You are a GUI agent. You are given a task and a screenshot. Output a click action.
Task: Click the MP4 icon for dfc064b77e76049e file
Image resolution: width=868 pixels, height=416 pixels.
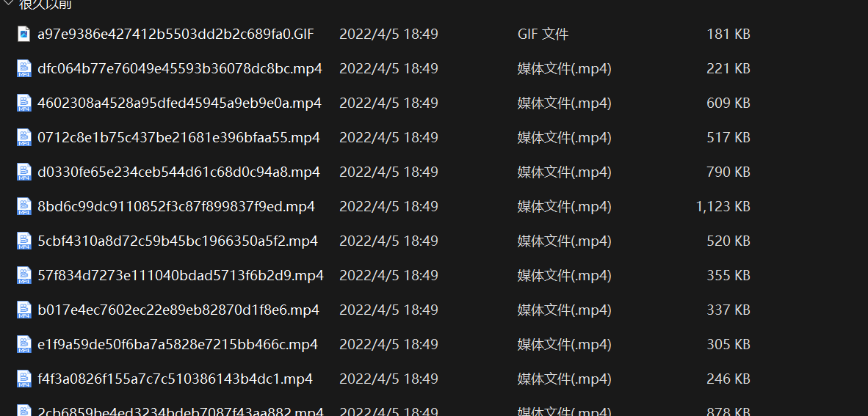click(24, 68)
